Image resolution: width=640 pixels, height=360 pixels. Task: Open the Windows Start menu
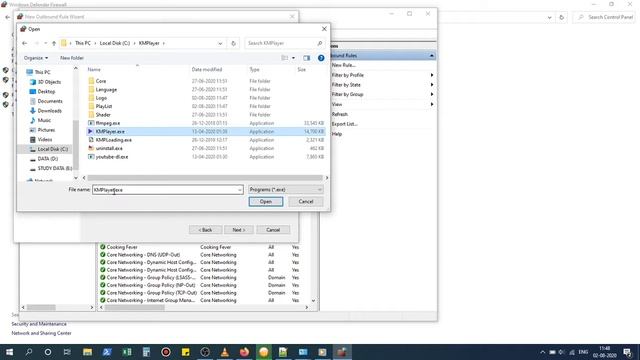click(9, 352)
